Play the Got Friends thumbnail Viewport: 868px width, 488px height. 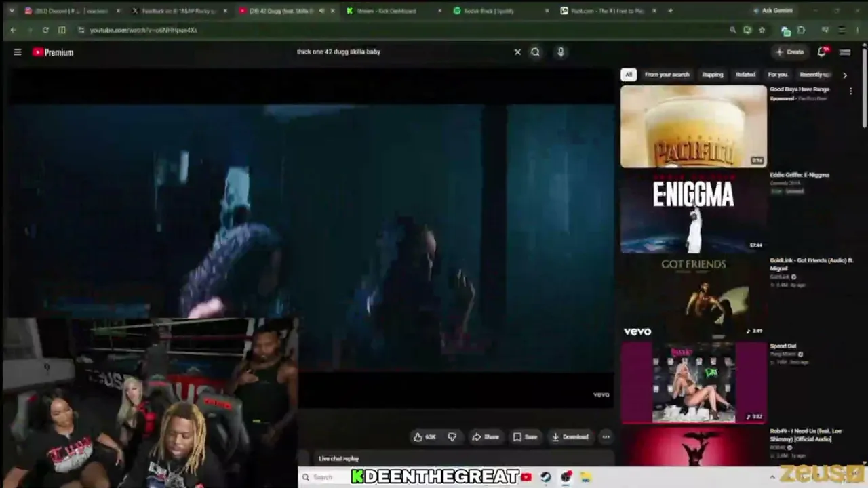click(694, 298)
